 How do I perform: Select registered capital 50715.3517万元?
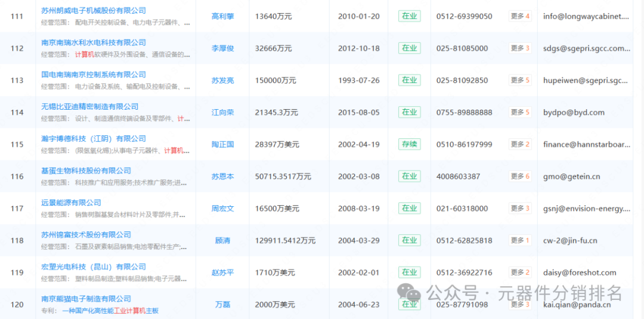click(x=283, y=176)
